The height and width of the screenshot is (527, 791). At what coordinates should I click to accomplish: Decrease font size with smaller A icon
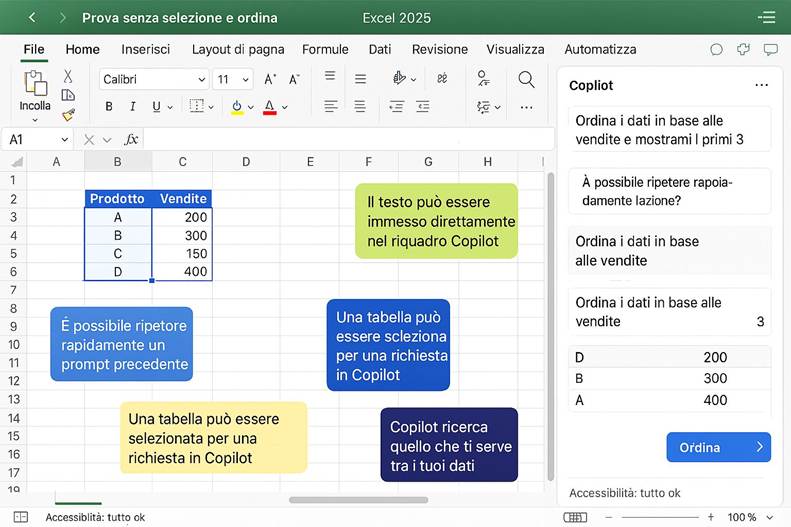(x=294, y=79)
